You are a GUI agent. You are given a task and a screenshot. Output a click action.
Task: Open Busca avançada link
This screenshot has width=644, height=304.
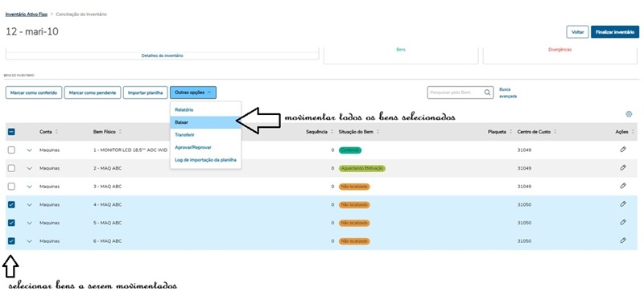(x=508, y=92)
